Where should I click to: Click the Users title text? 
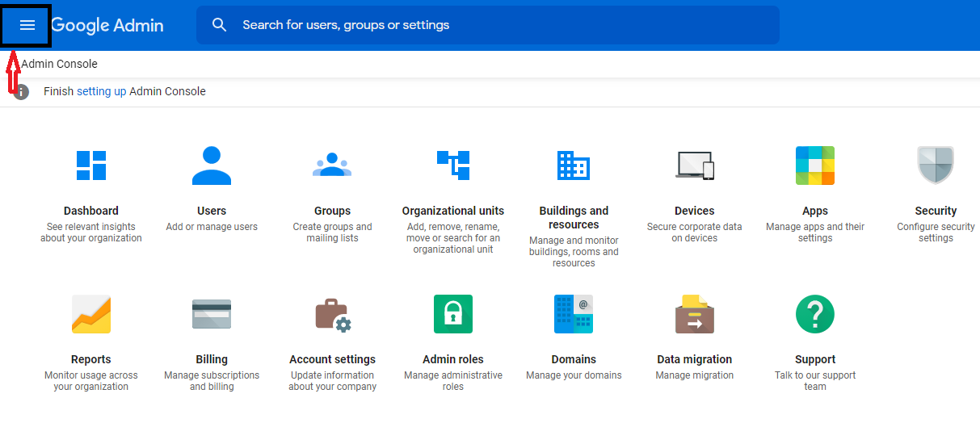click(x=212, y=211)
